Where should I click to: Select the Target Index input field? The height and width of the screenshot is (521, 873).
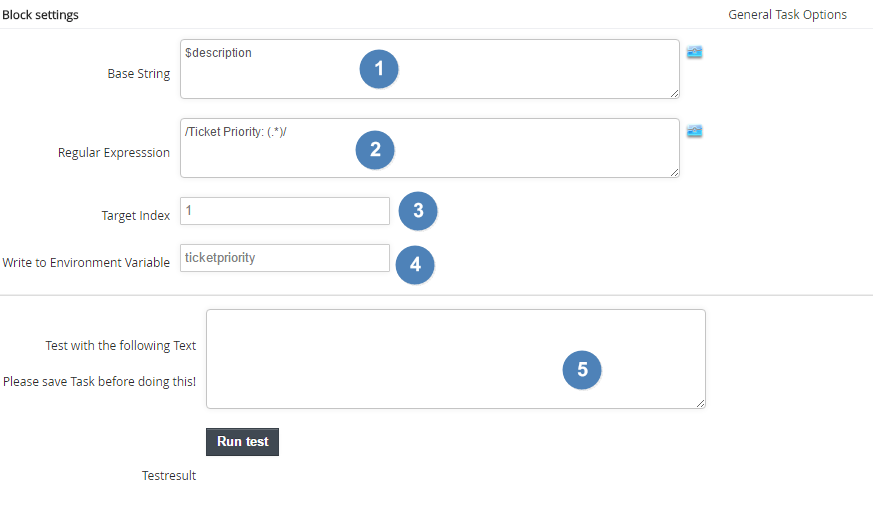pyautogui.click(x=285, y=211)
